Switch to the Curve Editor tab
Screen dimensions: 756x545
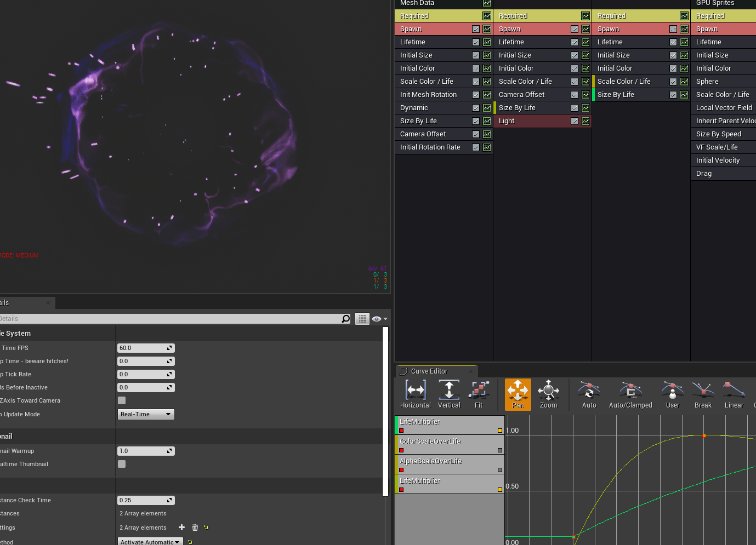click(429, 371)
